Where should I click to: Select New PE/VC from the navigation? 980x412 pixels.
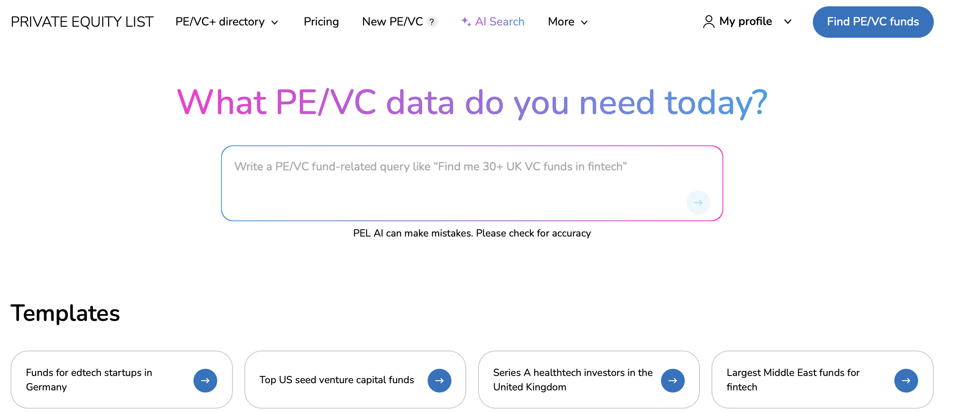click(392, 22)
